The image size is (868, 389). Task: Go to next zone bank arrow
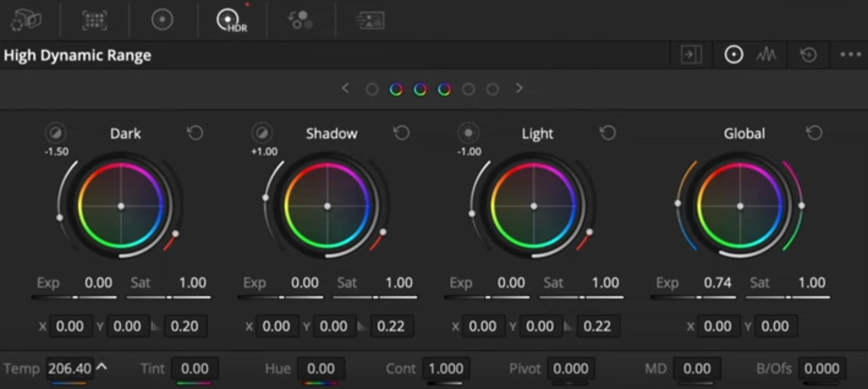click(519, 89)
